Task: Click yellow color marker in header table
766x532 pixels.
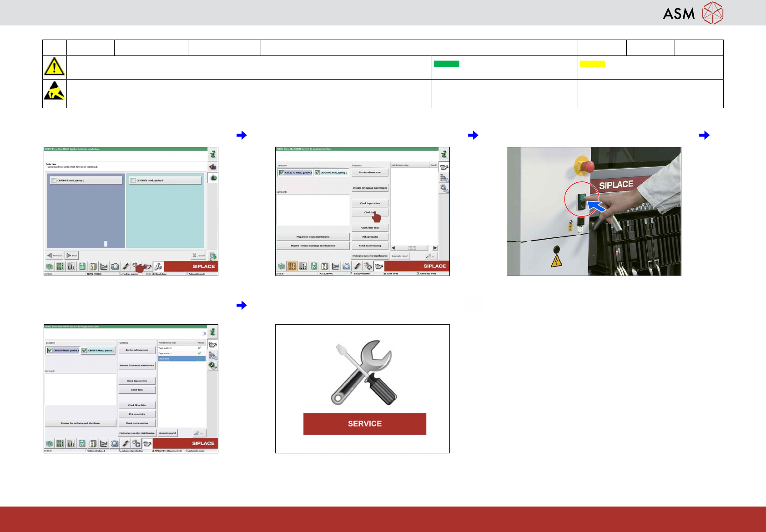Action: 593,64
